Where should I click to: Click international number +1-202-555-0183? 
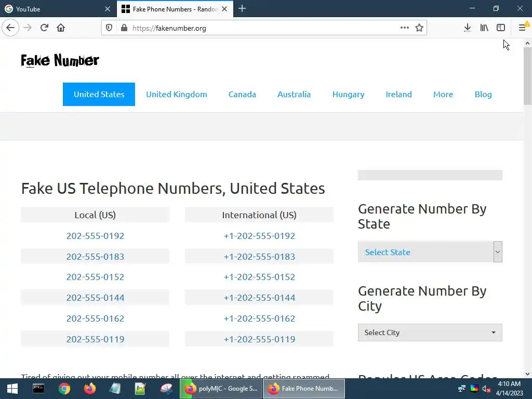pyautogui.click(x=260, y=257)
